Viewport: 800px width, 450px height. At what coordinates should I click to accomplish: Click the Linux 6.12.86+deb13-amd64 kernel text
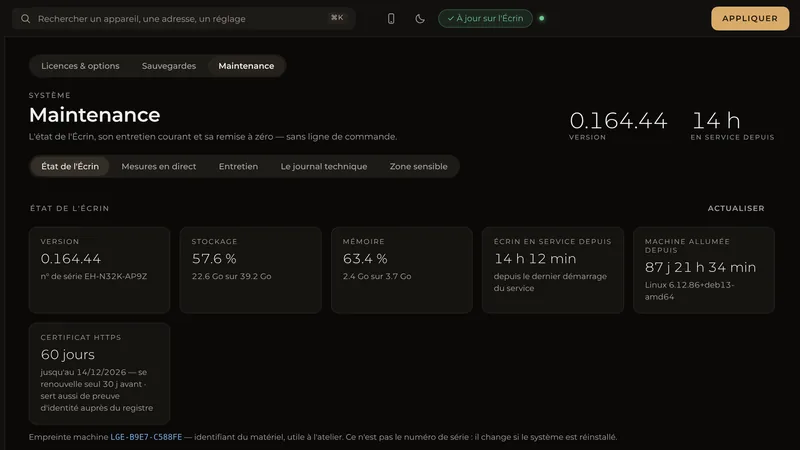(689, 291)
